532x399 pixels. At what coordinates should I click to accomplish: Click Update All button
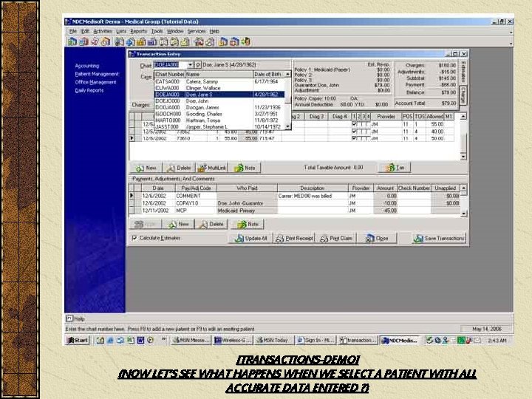click(250, 238)
